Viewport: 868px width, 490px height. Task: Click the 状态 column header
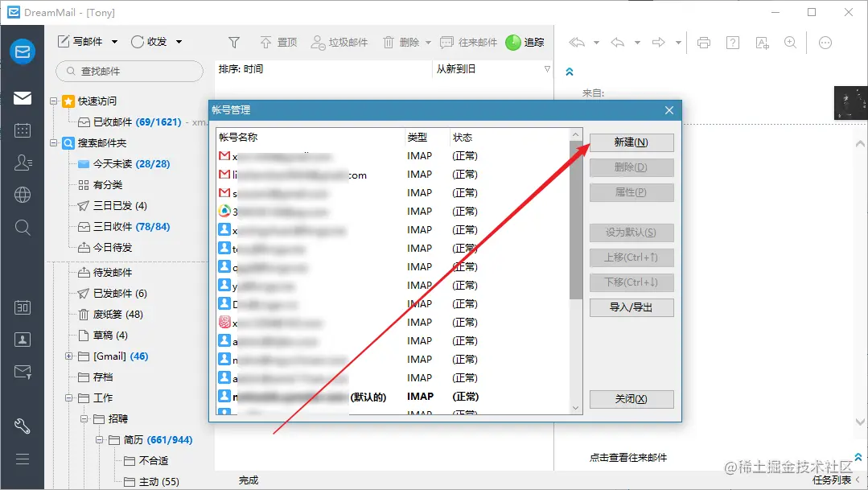click(x=509, y=137)
